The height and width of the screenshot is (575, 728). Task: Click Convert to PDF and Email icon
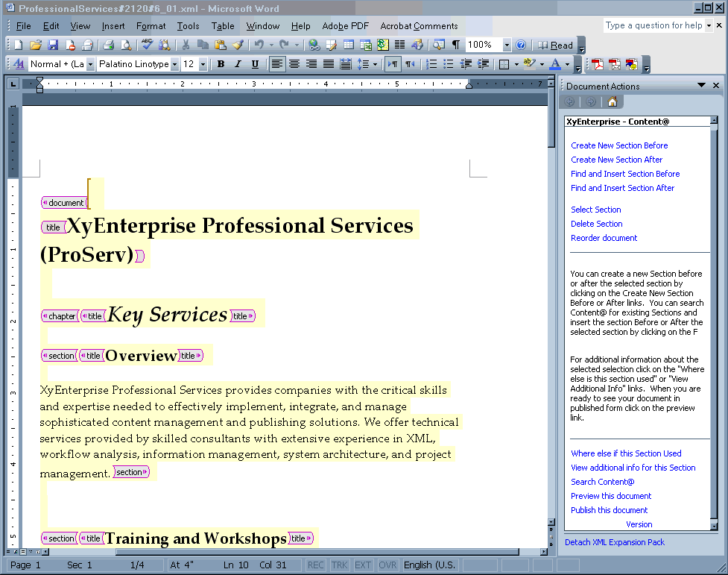click(615, 64)
